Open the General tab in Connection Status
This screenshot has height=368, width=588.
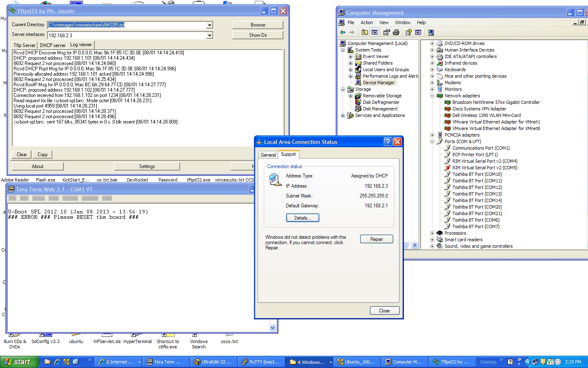pyautogui.click(x=268, y=155)
